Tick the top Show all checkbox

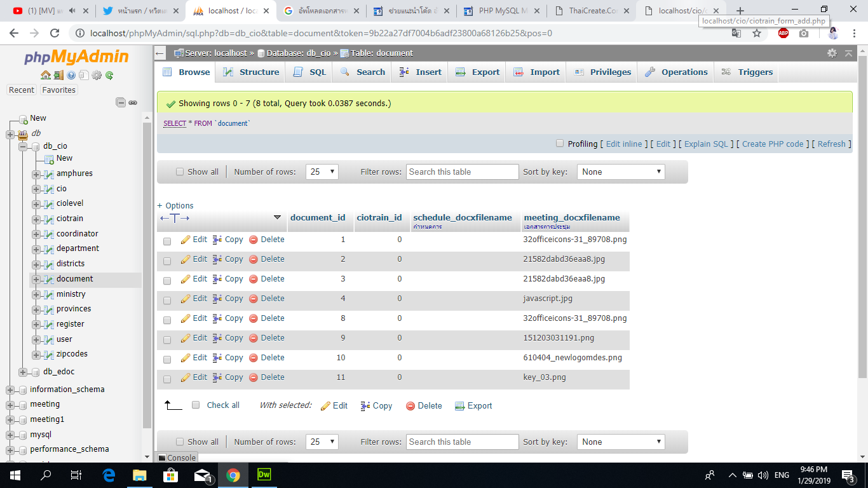click(x=180, y=172)
